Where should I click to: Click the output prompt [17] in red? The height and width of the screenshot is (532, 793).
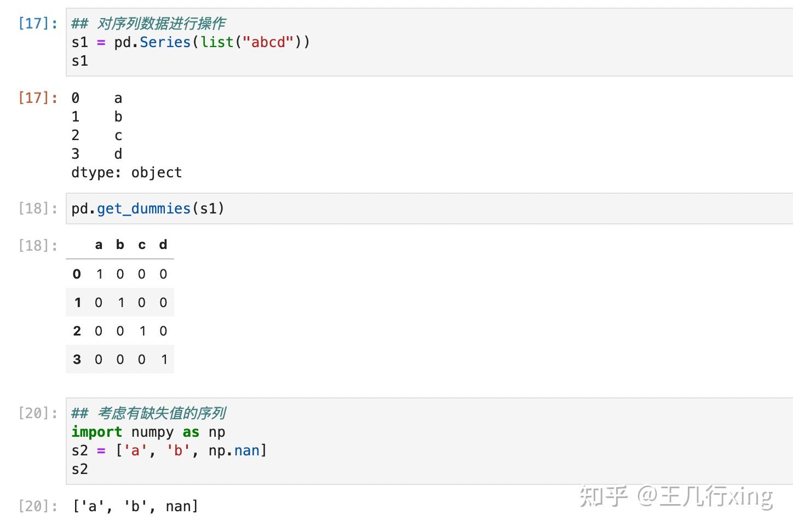(x=38, y=97)
